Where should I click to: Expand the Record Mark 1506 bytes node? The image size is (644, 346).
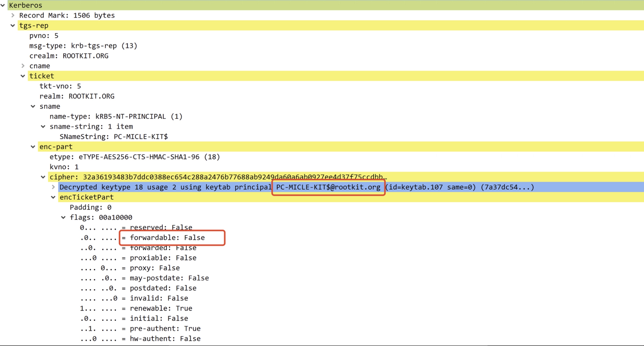click(13, 15)
